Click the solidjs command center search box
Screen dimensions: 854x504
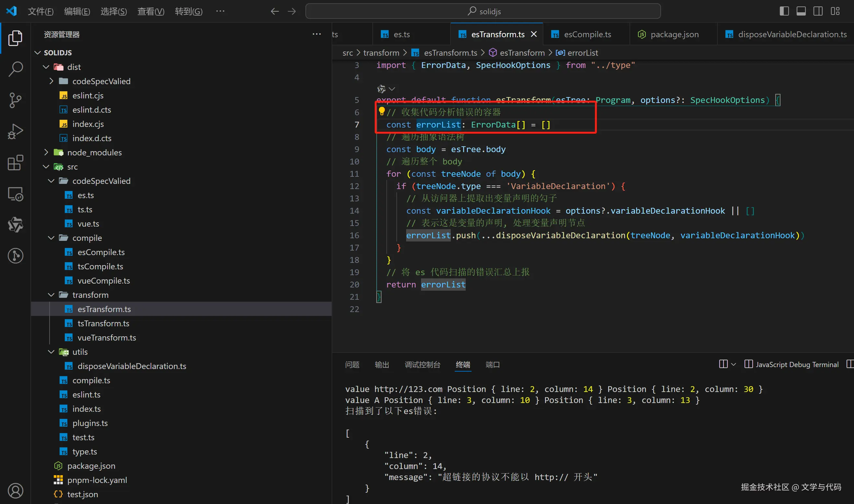pyautogui.click(x=483, y=12)
